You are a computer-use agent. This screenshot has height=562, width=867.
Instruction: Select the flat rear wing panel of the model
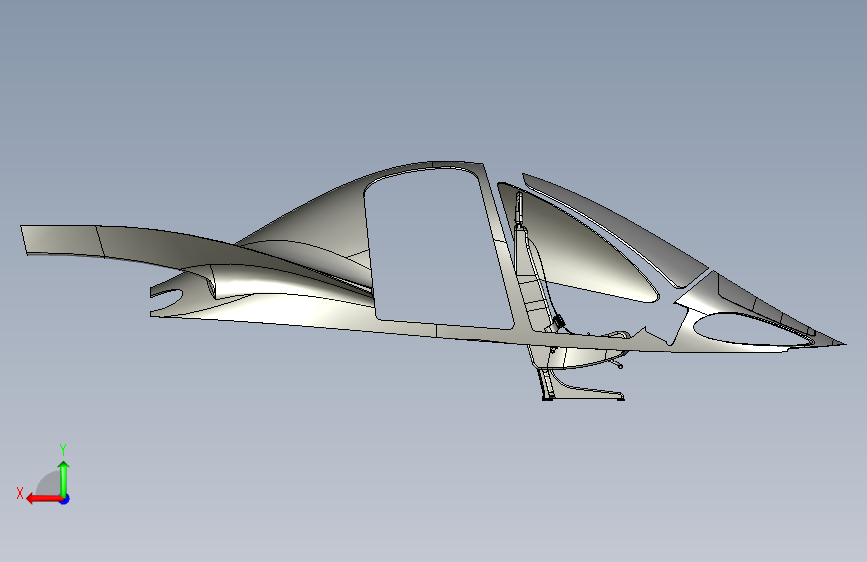62,241
